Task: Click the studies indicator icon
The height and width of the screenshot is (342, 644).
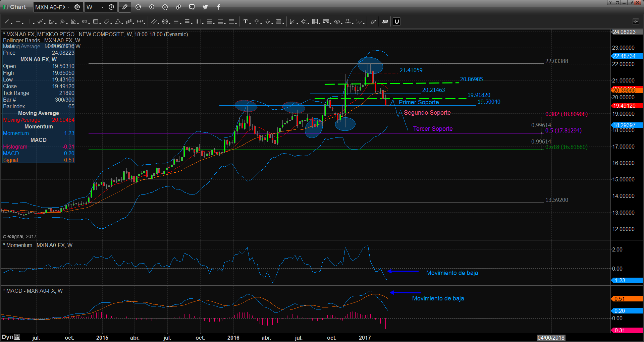Action: point(138,7)
